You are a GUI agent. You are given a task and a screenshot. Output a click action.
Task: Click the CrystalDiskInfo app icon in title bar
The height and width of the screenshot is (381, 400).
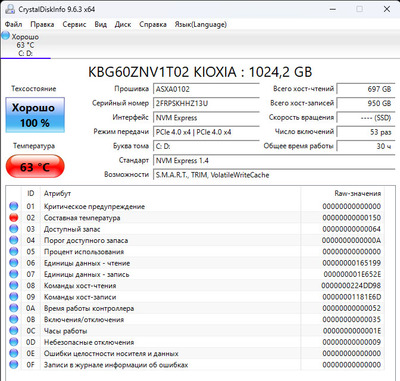(x=9, y=9)
